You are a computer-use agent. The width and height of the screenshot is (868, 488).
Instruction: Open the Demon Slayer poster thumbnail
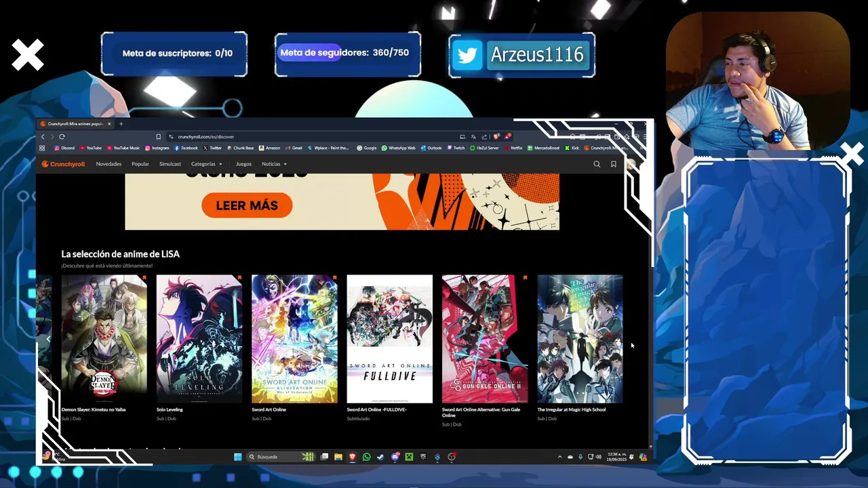[104, 339]
